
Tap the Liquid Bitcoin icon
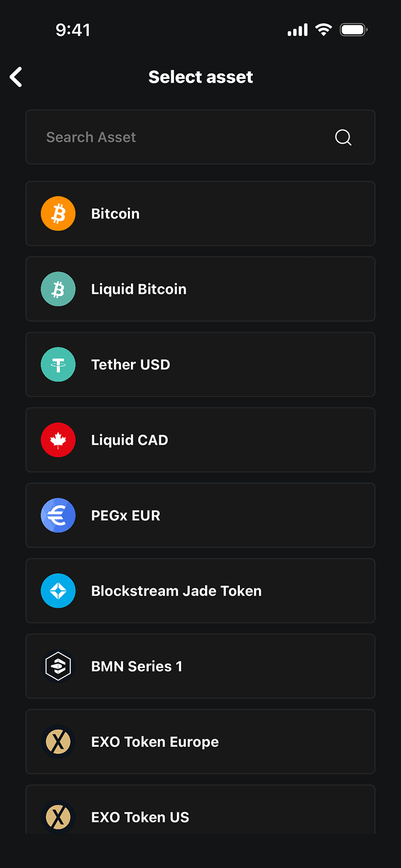click(58, 289)
